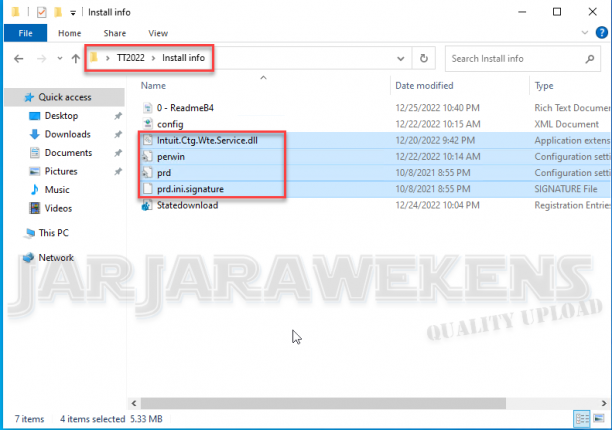Select Quick access in the sidebar
The width and height of the screenshot is (612, 430).
click(x=64, y=97)
